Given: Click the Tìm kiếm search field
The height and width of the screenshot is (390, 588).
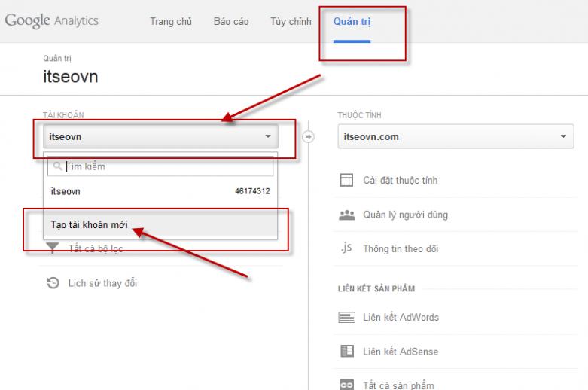Looking at the screenshot, I should click(x=160, y=166).
